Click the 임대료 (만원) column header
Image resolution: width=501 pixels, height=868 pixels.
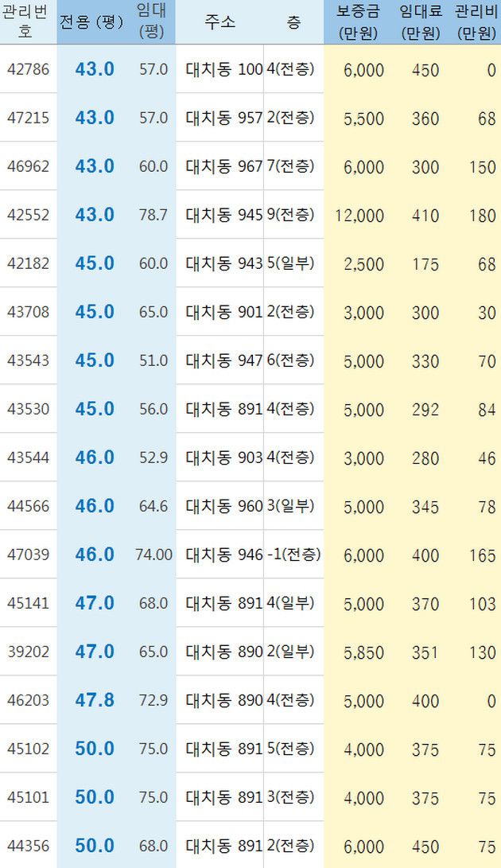click(421, 22)
